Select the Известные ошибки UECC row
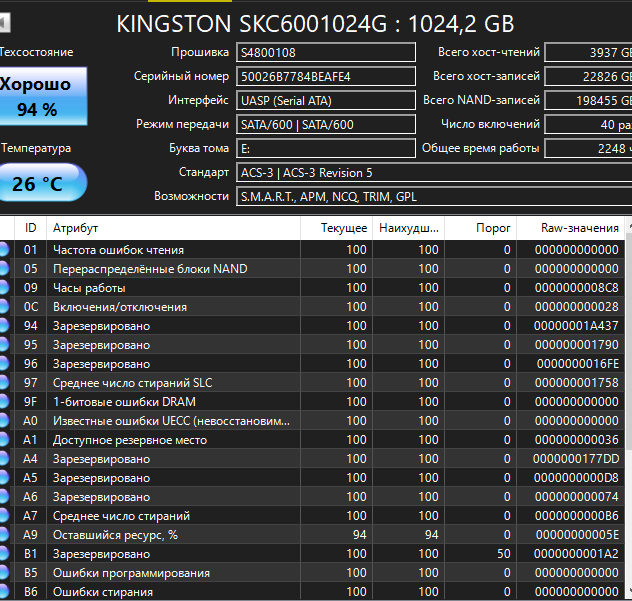The width and height of the screenshot is (632, 601). [x=312, y=421]
